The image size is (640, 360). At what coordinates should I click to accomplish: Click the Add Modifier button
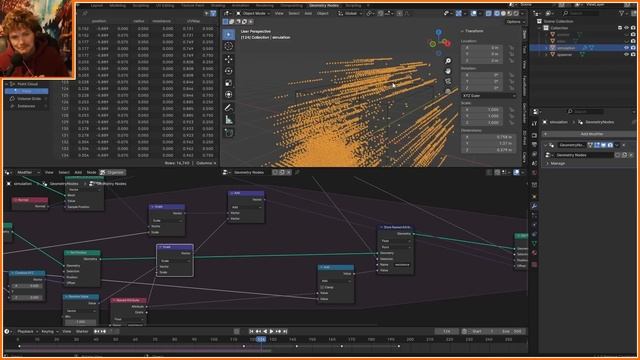coord(588,134)
